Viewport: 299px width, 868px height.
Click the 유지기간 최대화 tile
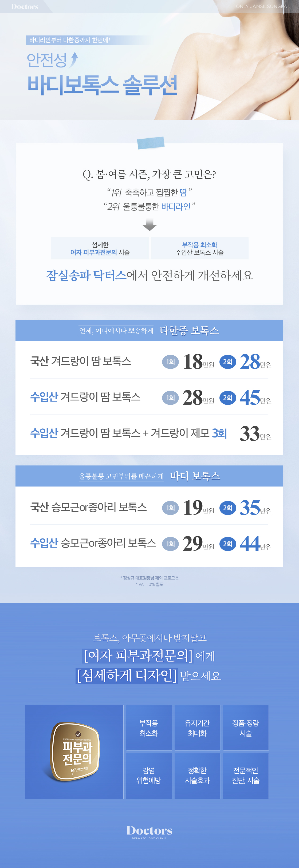pyautogui.click(x=197, y=728)
